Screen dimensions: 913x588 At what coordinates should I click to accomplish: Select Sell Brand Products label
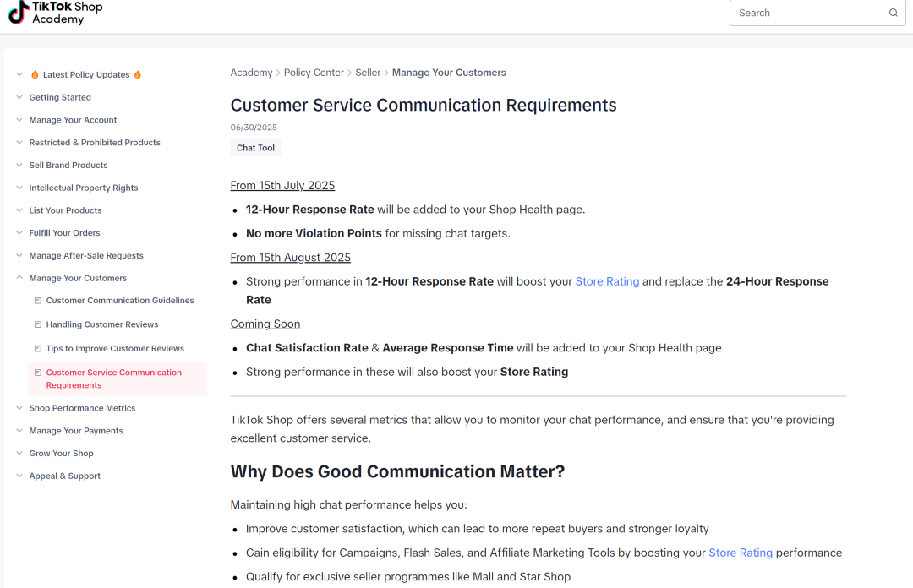pos(68,166)
